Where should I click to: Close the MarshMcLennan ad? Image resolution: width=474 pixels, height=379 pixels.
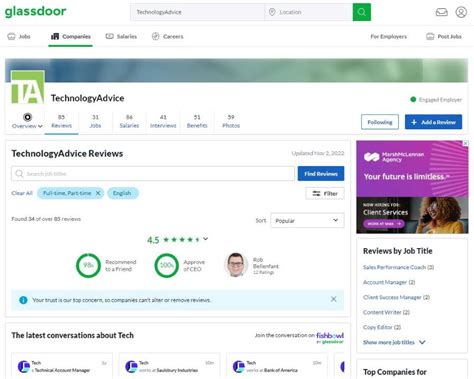point(466,143)
